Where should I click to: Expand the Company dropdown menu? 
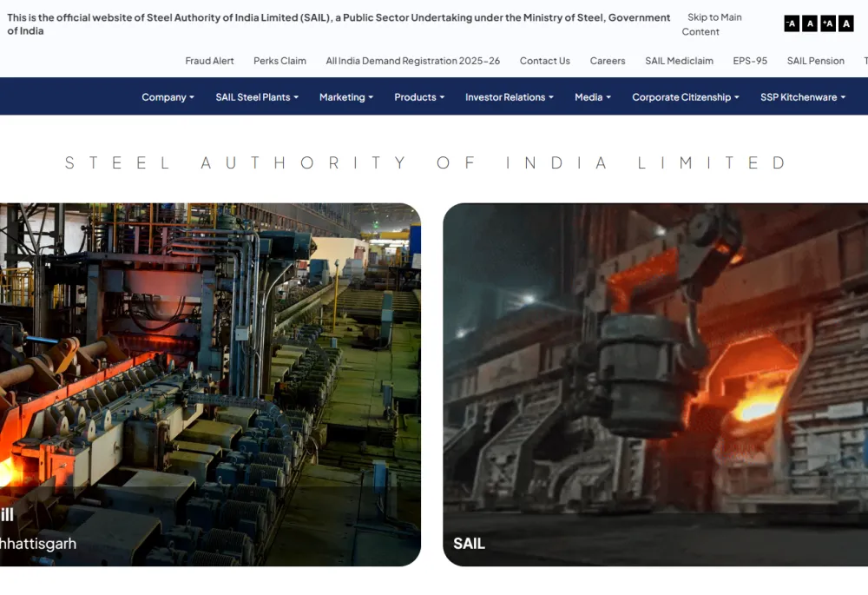click(x=168, y=97)
